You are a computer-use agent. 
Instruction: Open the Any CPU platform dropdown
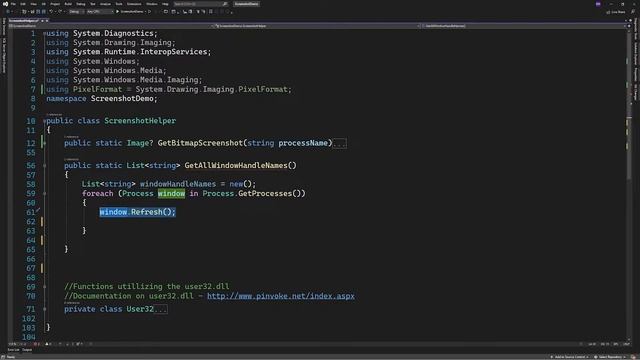click(100, 11)
